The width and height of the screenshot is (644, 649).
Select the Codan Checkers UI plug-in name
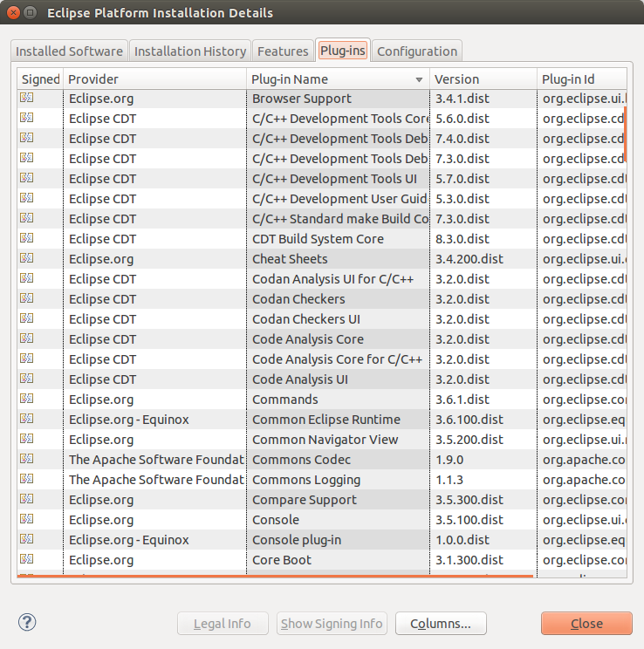pos(306,319)
